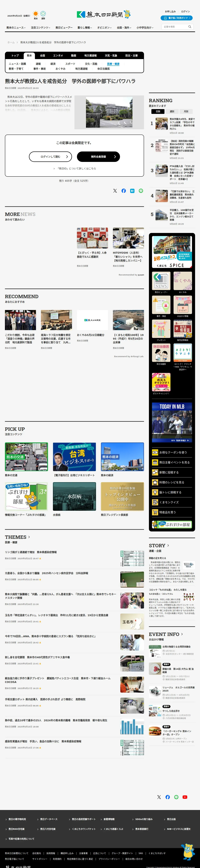Image resolution: width=200 pixels, height=868 pixels.
Task: Open プレゼント gift icon tile
Action: 161,329
